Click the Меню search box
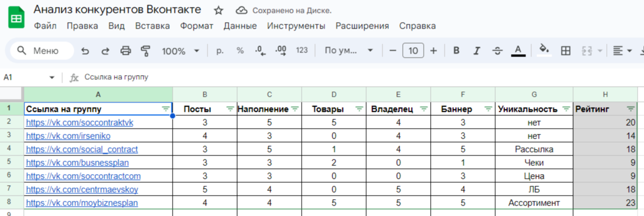 pos(42,51)
